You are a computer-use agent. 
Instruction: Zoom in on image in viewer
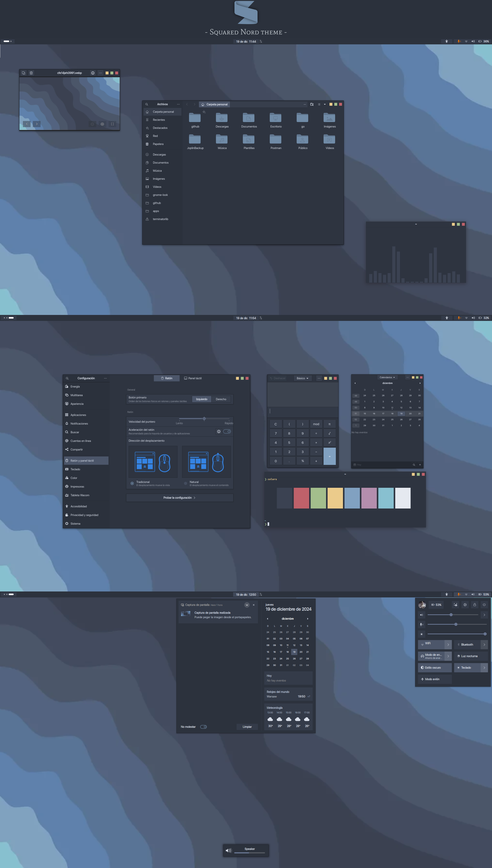click(x=102, y=124)
